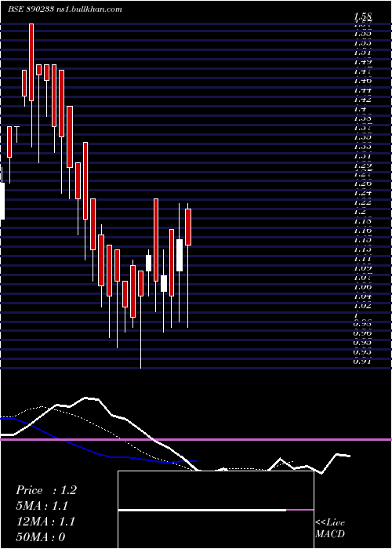Click the 1.2 price axis label
The image size is (392, 549).
360,212
